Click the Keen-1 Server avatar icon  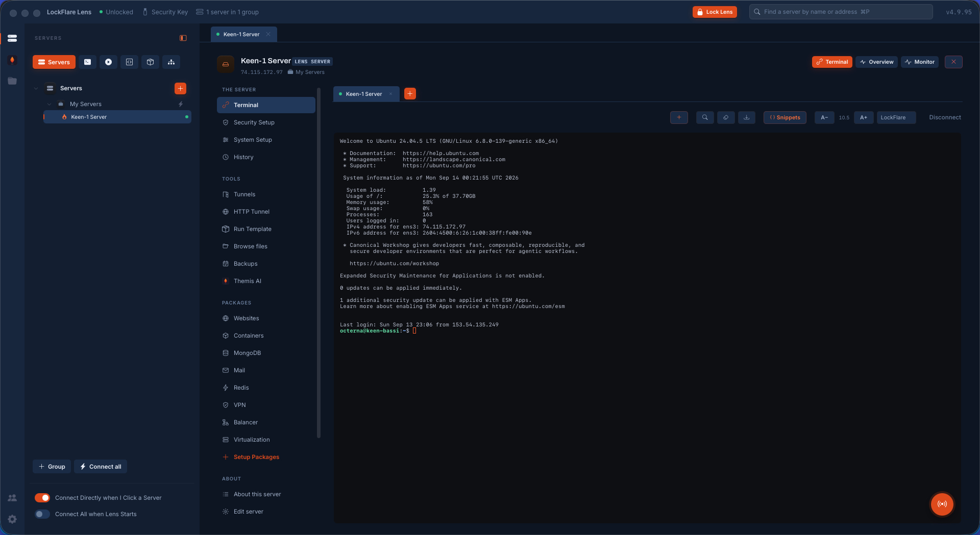tap(226, 64)
